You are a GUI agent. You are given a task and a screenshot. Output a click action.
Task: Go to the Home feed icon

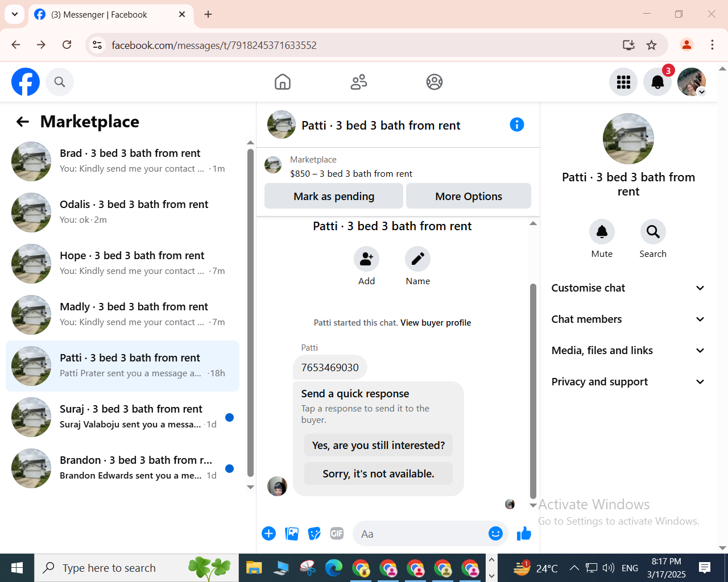[x=283, y=82]
